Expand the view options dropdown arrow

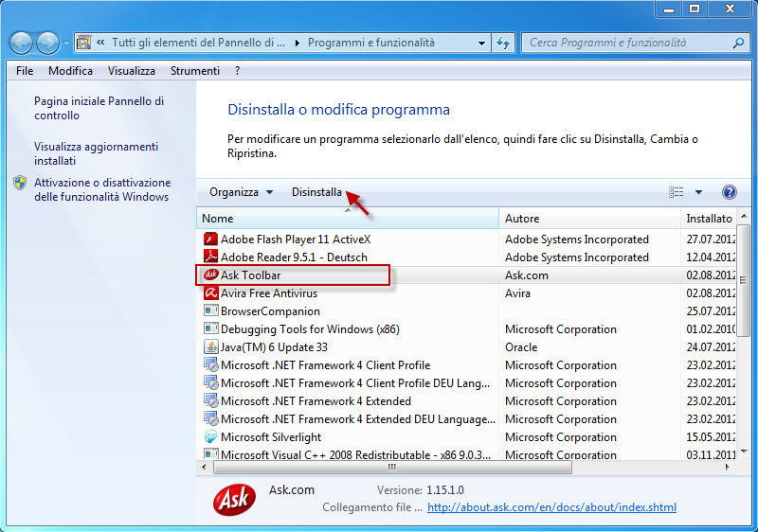698,192
